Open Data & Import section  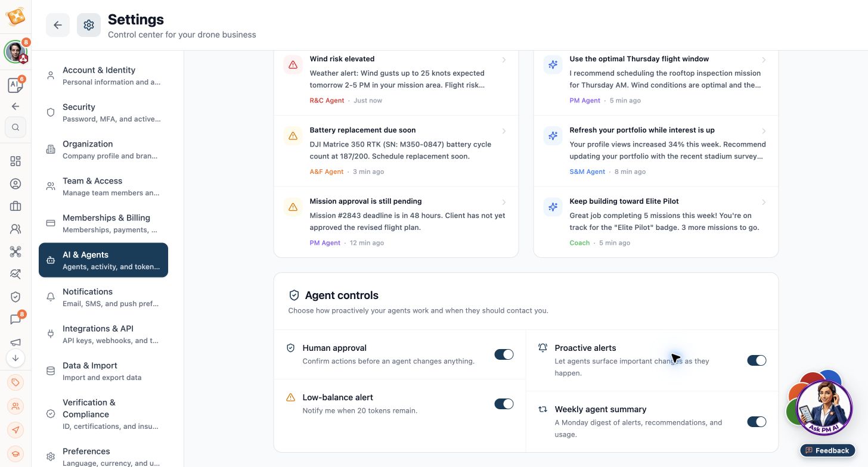[103, 371]
